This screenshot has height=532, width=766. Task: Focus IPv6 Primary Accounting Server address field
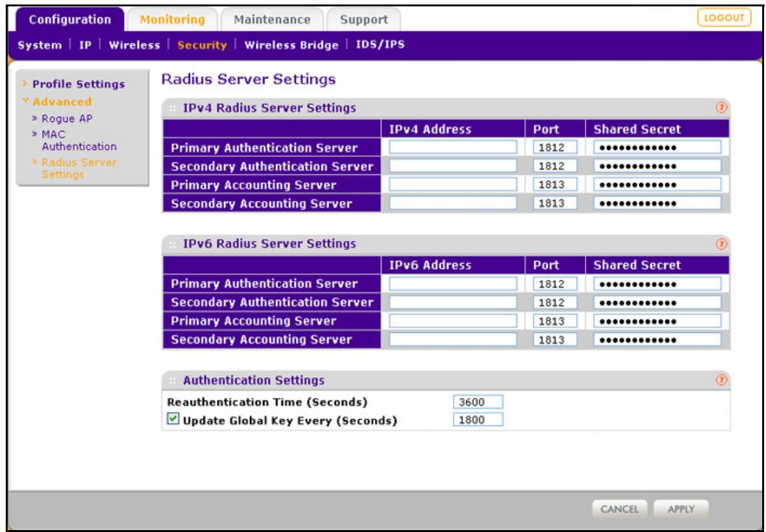453,320
